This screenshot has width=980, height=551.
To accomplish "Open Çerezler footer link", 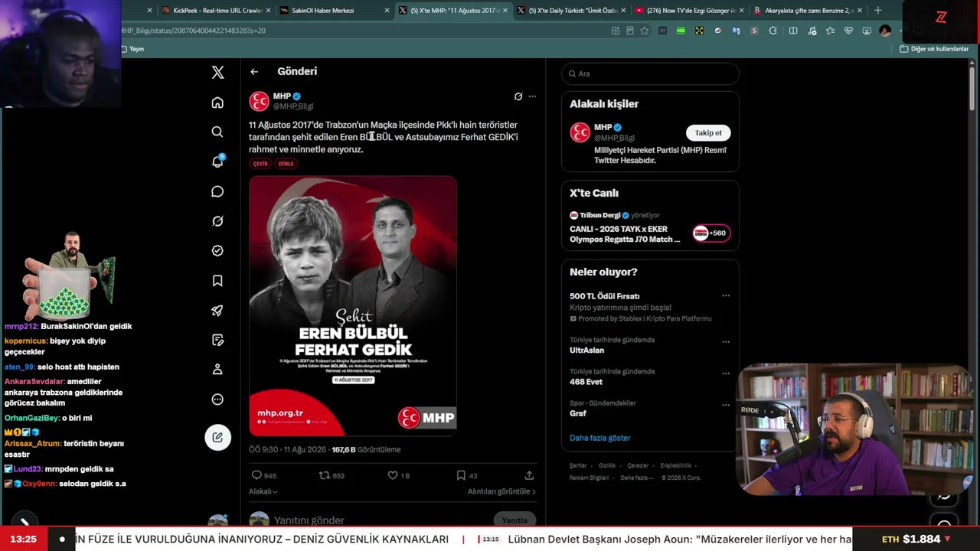I will (x=638, y=465).
